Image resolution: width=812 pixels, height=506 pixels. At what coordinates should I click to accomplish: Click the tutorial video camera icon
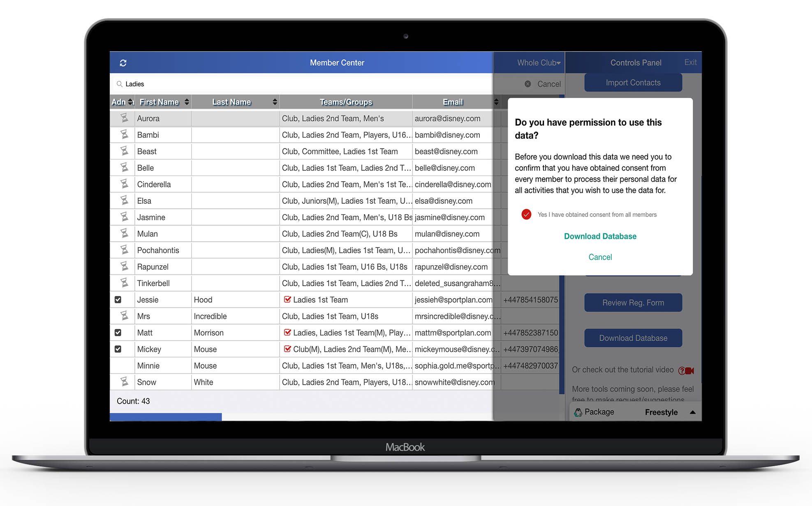pyautogui.click(x=686, y=370)
